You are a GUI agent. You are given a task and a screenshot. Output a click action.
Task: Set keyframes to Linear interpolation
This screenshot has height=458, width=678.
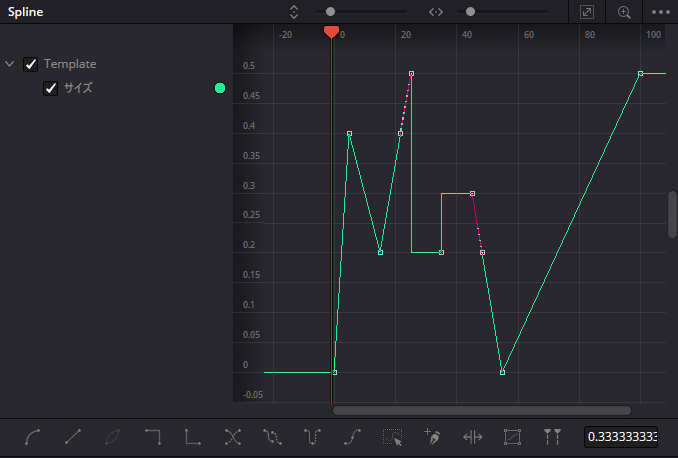[73, 437]
